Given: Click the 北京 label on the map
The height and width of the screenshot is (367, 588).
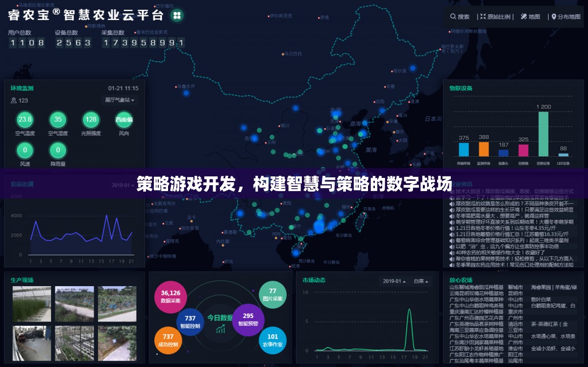Looking at the screenshot, I should pos(336,110).
